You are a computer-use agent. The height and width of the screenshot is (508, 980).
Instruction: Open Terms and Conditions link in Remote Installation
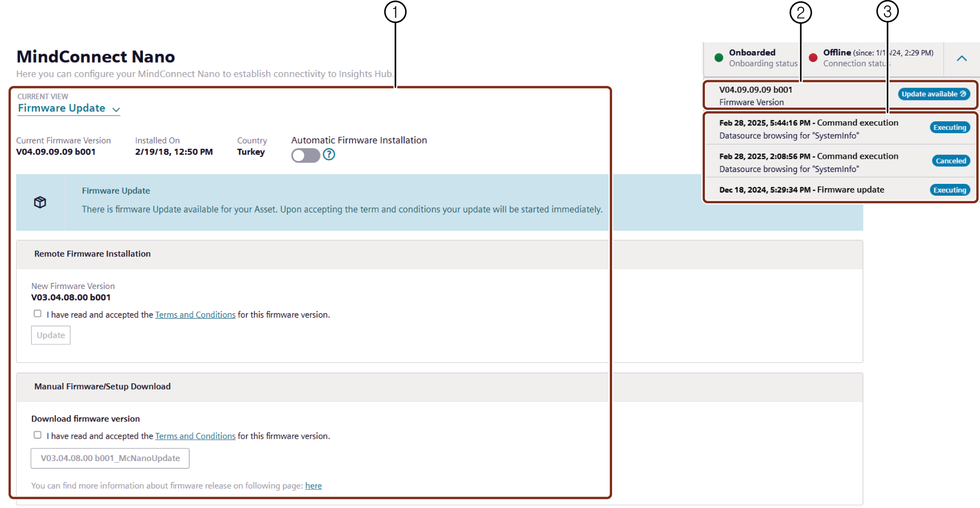coord(195,315)
